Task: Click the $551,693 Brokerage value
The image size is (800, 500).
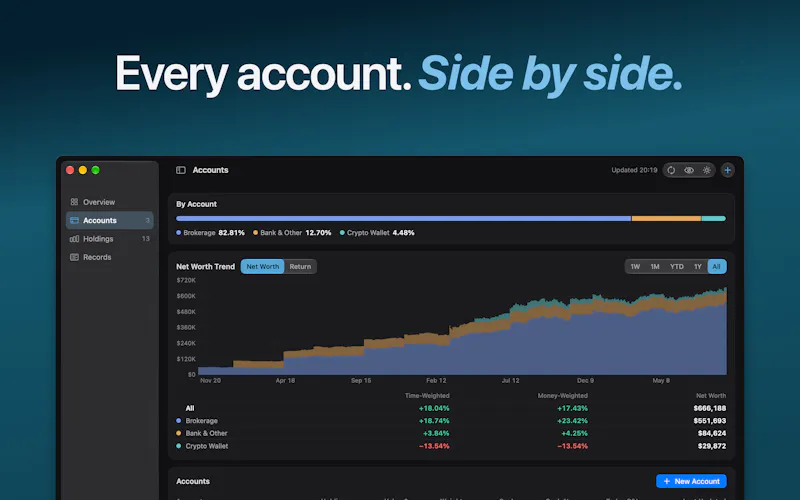Action: tap(710, 421)
